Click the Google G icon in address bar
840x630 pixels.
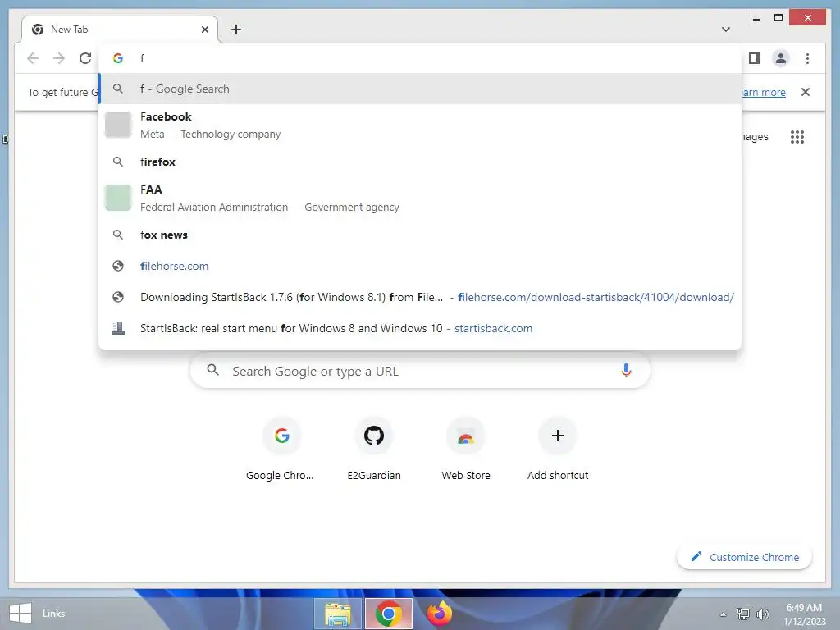pos(118,58)
